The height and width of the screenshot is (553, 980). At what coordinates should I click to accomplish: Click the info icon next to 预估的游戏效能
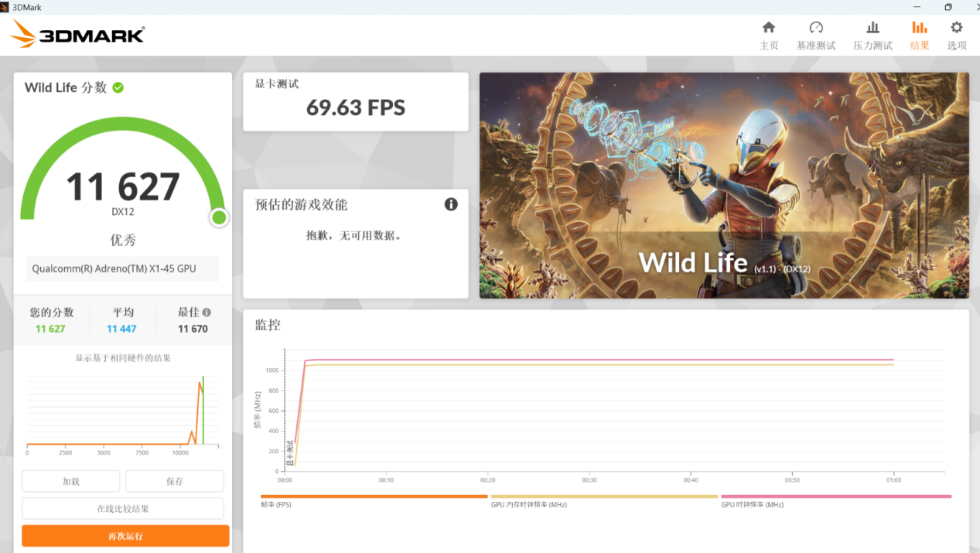tap(451, 204)
